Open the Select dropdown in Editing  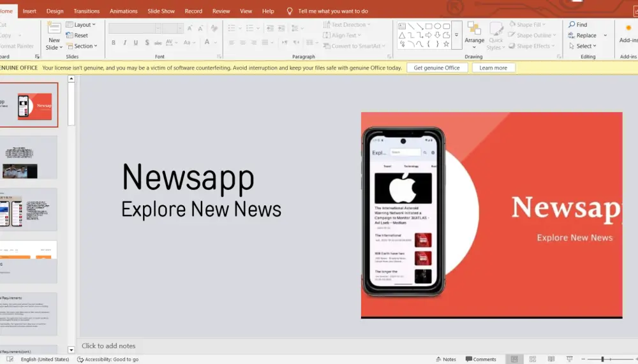point(582,46)
